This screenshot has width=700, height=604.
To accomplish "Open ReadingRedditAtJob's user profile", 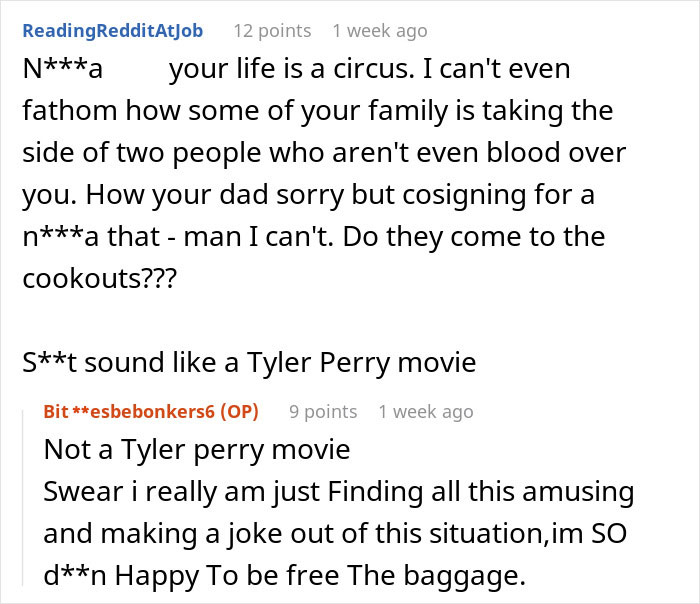I will point(112,31).
